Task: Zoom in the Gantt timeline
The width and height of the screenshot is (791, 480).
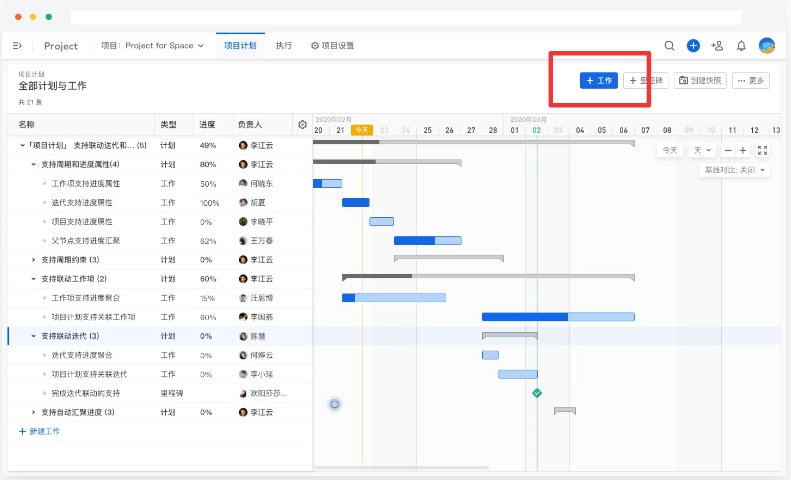Action: click(x=742, y=150)
